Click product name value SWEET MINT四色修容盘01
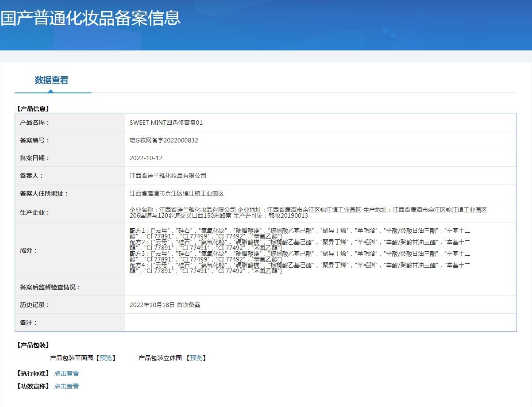This screenshot has width=532, height=407. pos(166,123)
